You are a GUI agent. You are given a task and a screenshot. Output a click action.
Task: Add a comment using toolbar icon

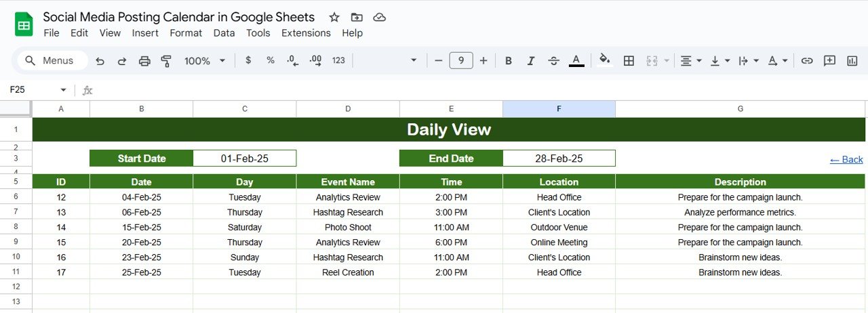pyautogui.click(x=829, y=61)
